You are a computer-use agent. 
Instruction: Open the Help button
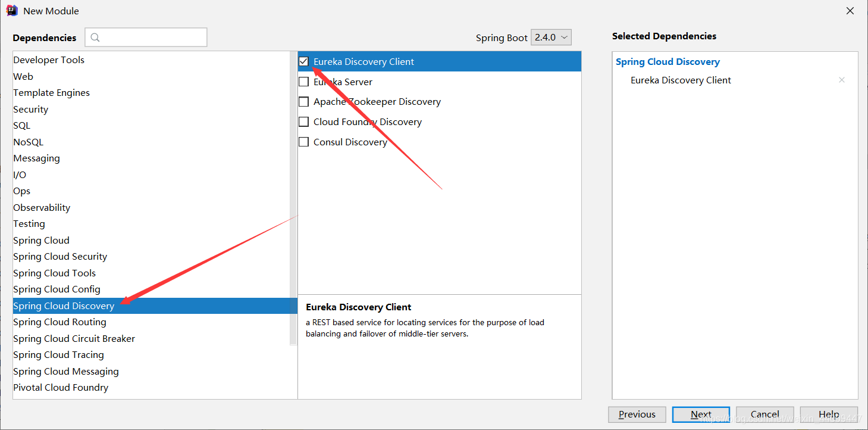pyautogui.click(x=829, y=415)
